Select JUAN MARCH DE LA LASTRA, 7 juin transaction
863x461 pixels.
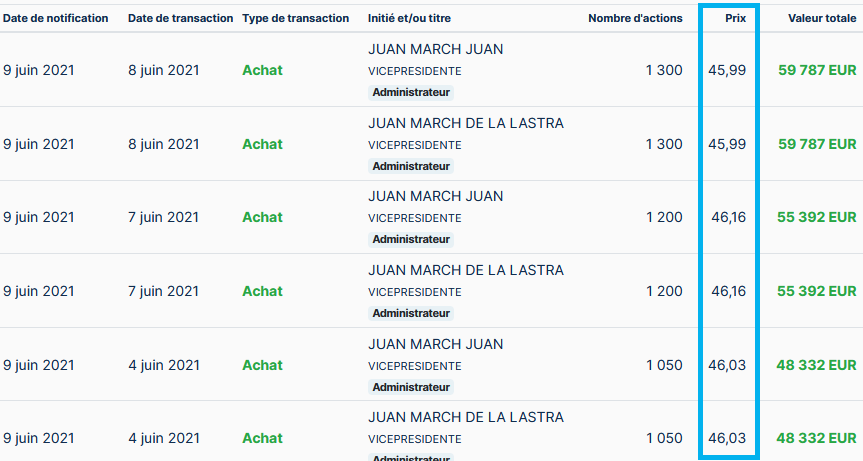(465, 270)
